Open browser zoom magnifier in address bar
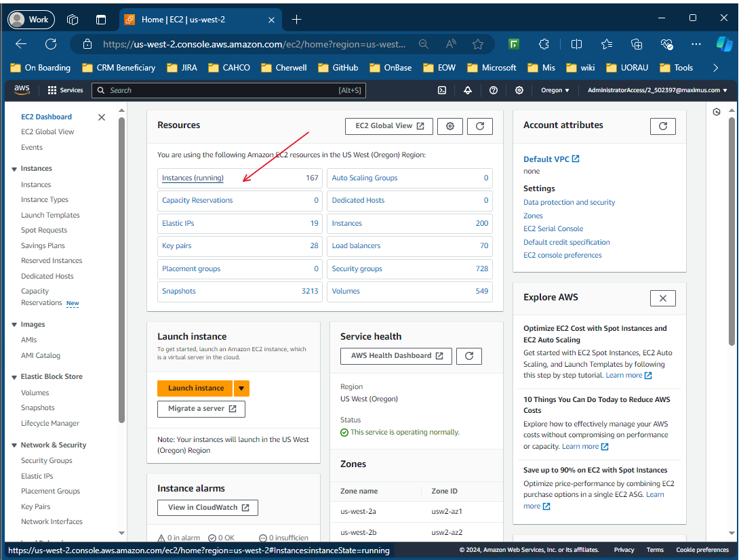This screenshot has height=560, width=741. 424,44
